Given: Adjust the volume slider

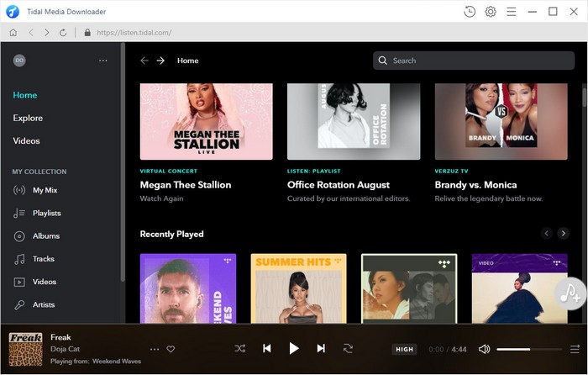Looking at the screenshot, I should click(529, 349).
